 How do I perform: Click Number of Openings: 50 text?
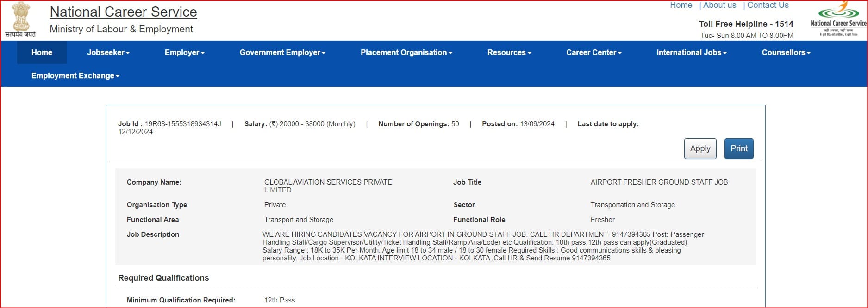(x=418, y=124)
